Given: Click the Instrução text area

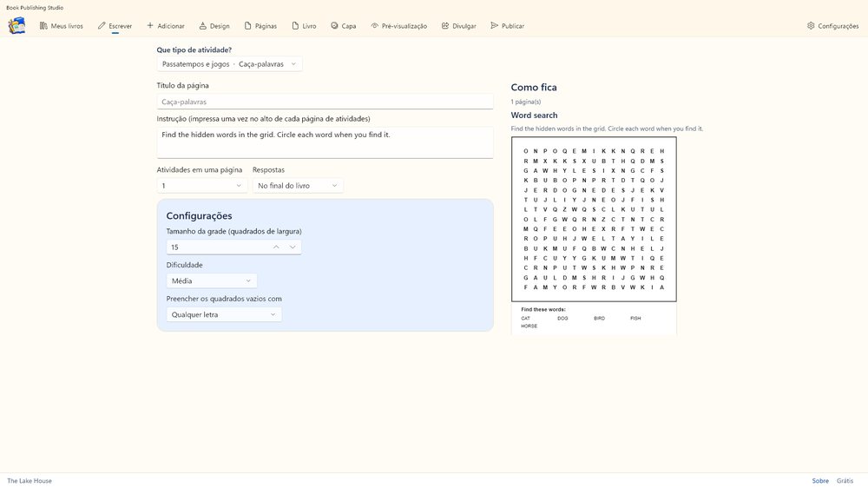Looking at the screenshot, I should [325, 142].
